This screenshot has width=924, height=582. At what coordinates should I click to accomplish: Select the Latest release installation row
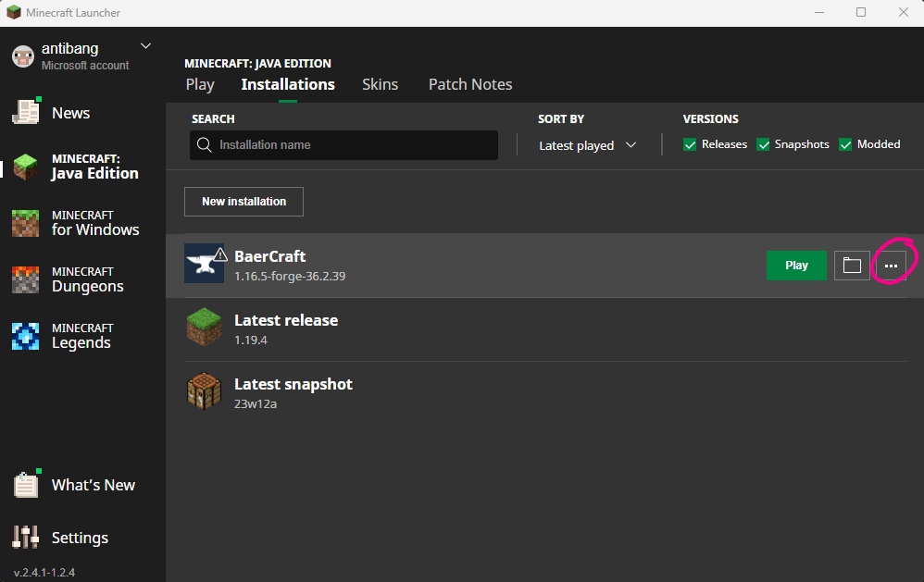tap(545, 329)
